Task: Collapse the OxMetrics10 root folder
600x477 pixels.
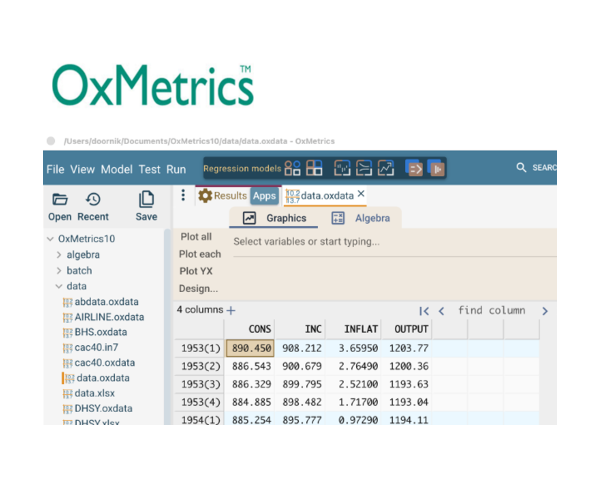Action: pos(50,239)
